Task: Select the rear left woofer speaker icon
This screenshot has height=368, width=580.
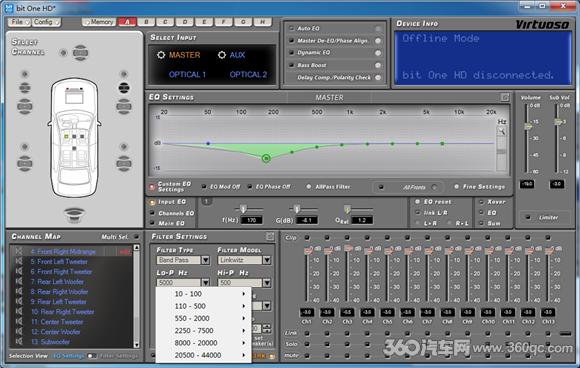Action: pyautogui.click(x=25, y=163)
